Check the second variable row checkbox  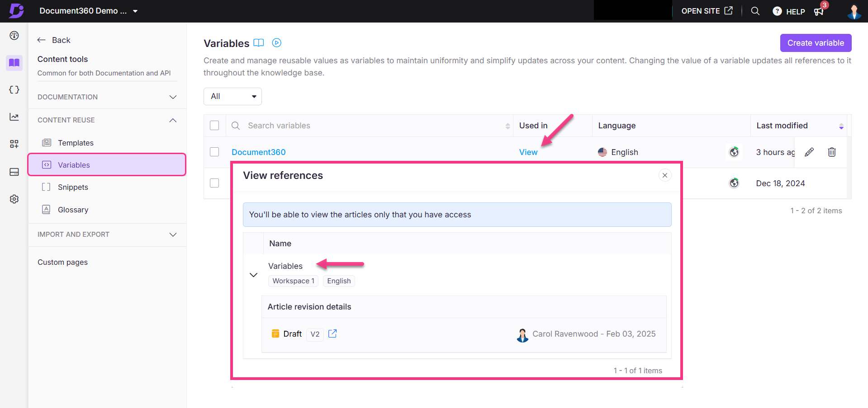click(214, 183)
